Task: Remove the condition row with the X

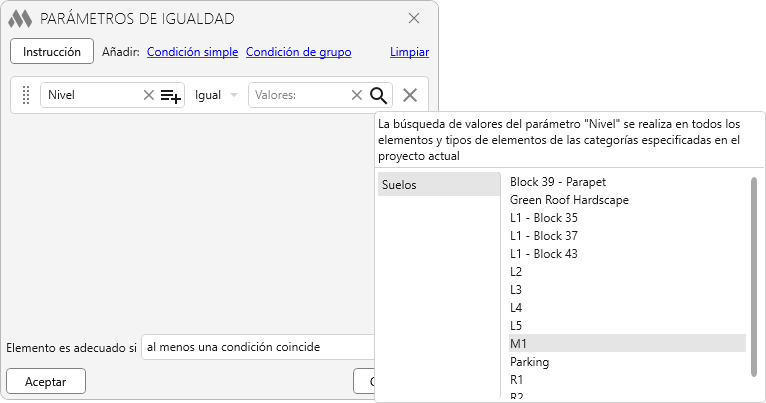Action: [410, 95]
